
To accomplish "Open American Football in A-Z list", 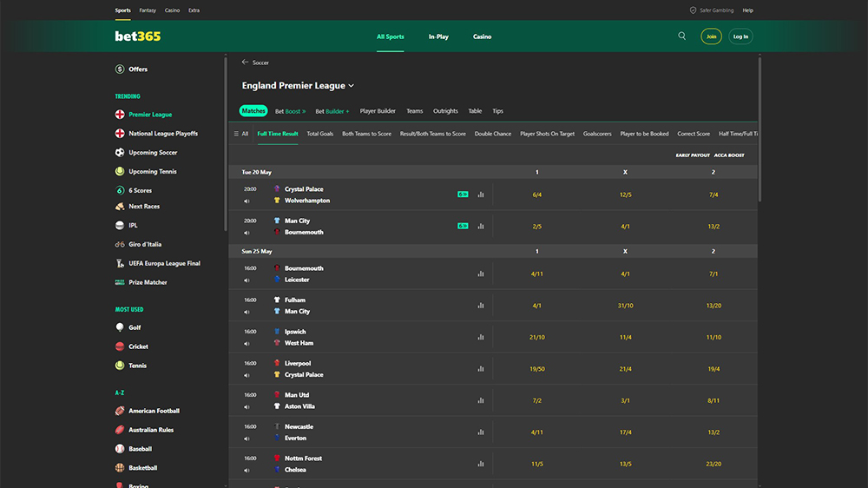I will pyautogui.click(x=154, y=411).
